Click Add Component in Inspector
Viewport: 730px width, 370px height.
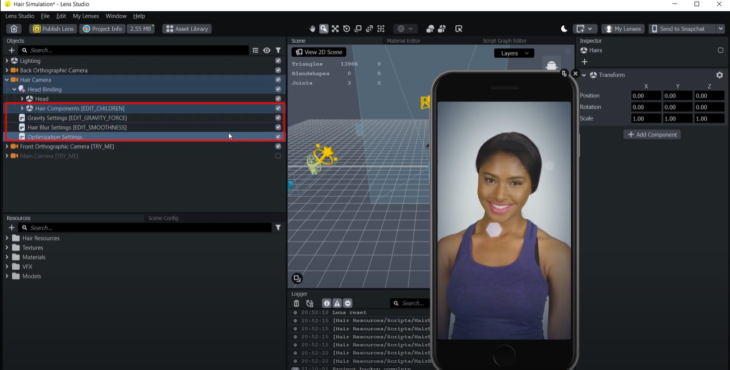[652, 135]
